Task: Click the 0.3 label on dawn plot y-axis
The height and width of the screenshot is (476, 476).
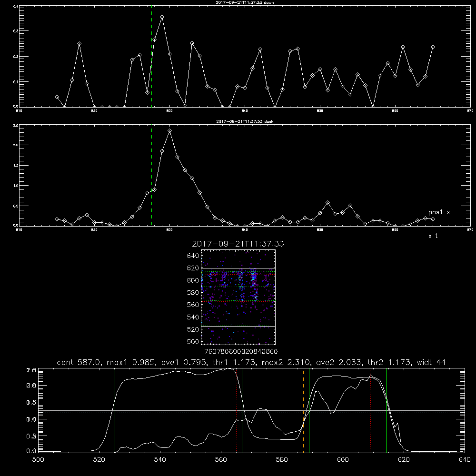Action: click(x=16, y=31)
